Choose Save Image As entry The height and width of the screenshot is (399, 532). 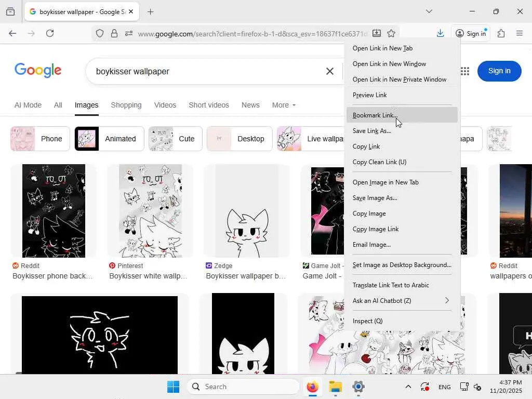(402, 198)
